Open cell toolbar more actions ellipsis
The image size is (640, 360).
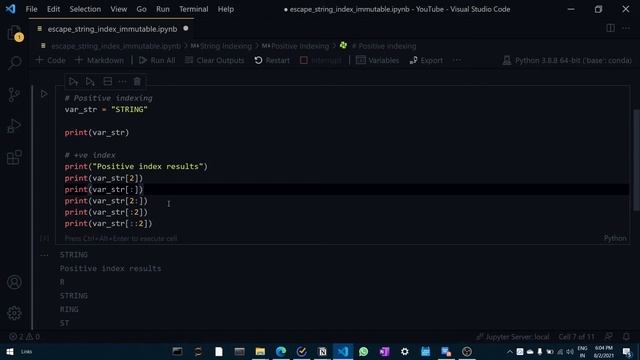pos(122,82)
